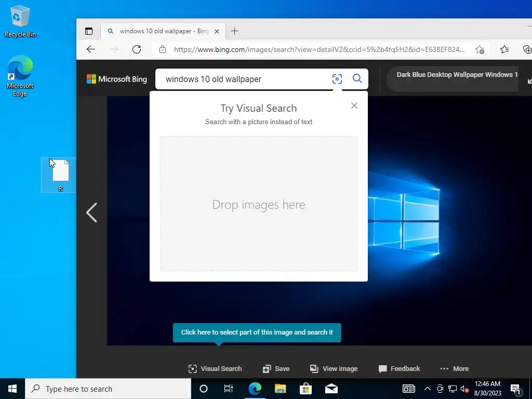Launch File Explorer from taskbar
532x399 pixels.
(280, 389)
